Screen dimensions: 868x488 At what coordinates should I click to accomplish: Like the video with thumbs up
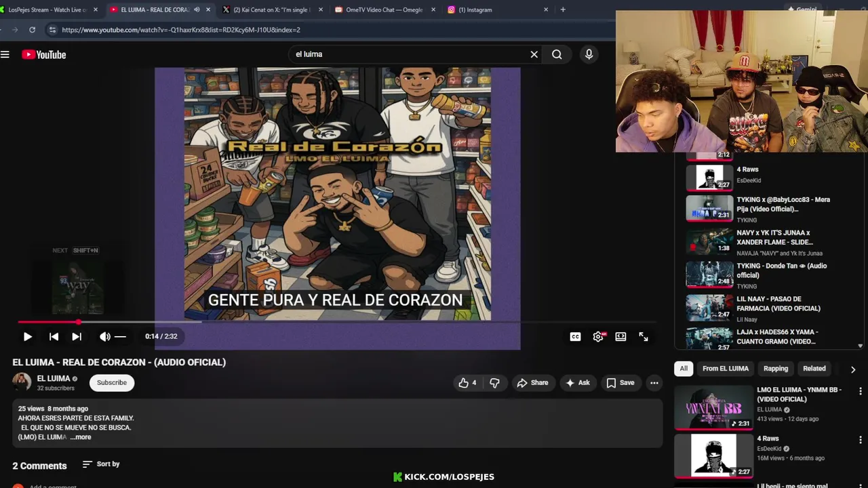(467, 383)
